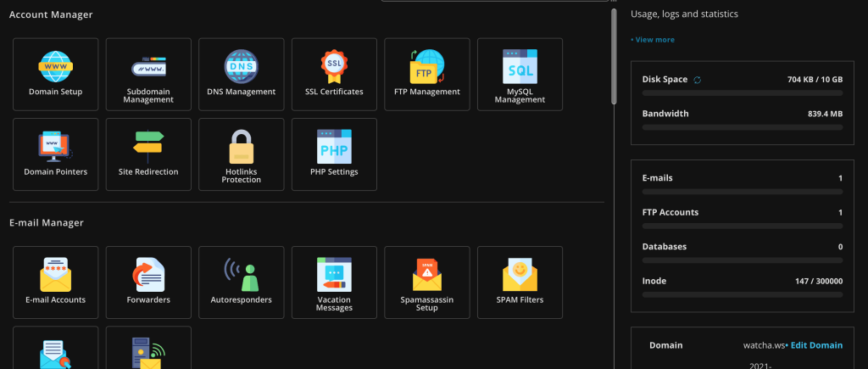Open PHP Settings

tap(334, 154)
